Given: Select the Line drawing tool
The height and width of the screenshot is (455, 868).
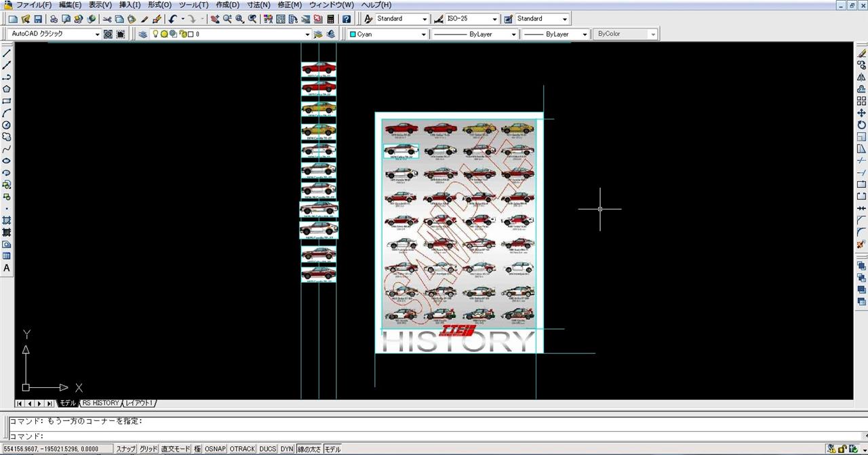Looking at the screenshot, I should [x=7, y=53].
